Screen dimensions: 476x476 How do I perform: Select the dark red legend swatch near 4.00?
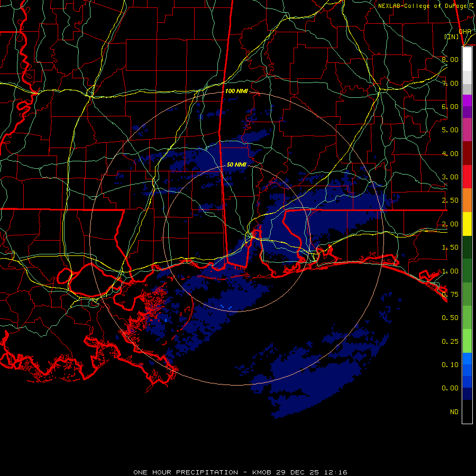(467, 153)
